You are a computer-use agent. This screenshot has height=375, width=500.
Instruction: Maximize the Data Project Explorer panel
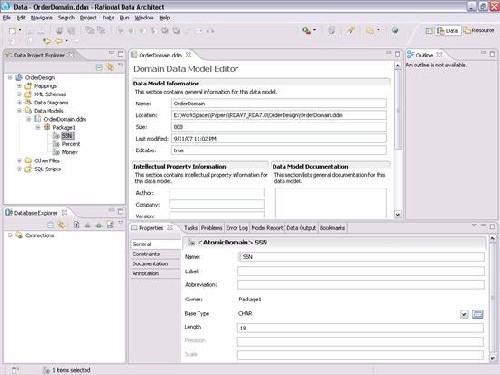point(120,54)
